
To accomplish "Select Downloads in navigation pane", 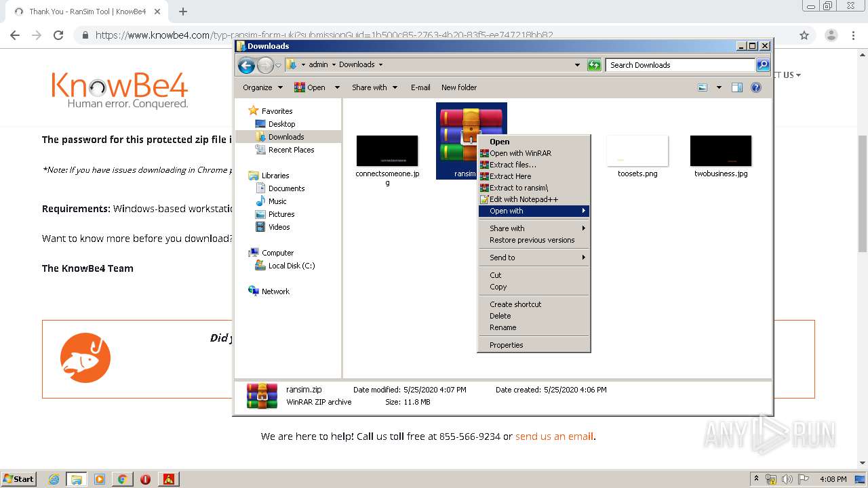I will click(x=286, y=137).
